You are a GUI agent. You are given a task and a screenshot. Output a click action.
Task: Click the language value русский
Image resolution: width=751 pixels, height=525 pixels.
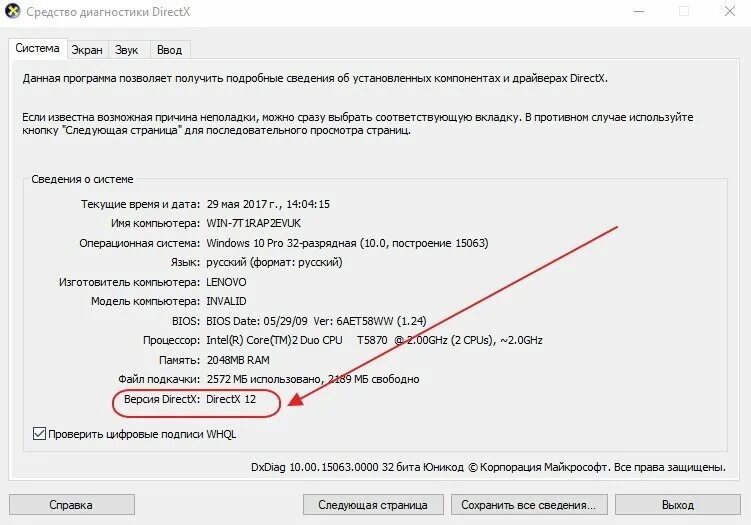pos(274,262)
